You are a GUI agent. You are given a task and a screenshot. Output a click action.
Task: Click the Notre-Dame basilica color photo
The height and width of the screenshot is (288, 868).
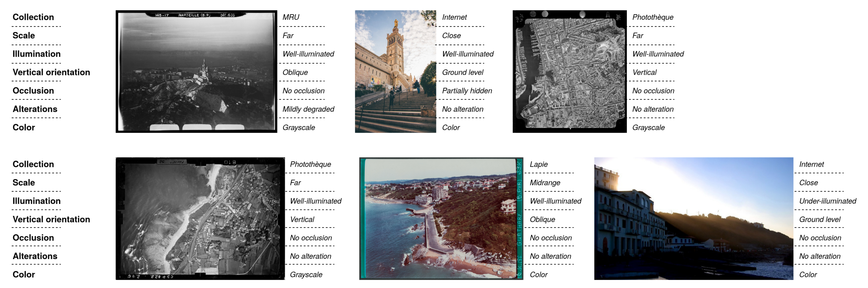pos(395,71)
